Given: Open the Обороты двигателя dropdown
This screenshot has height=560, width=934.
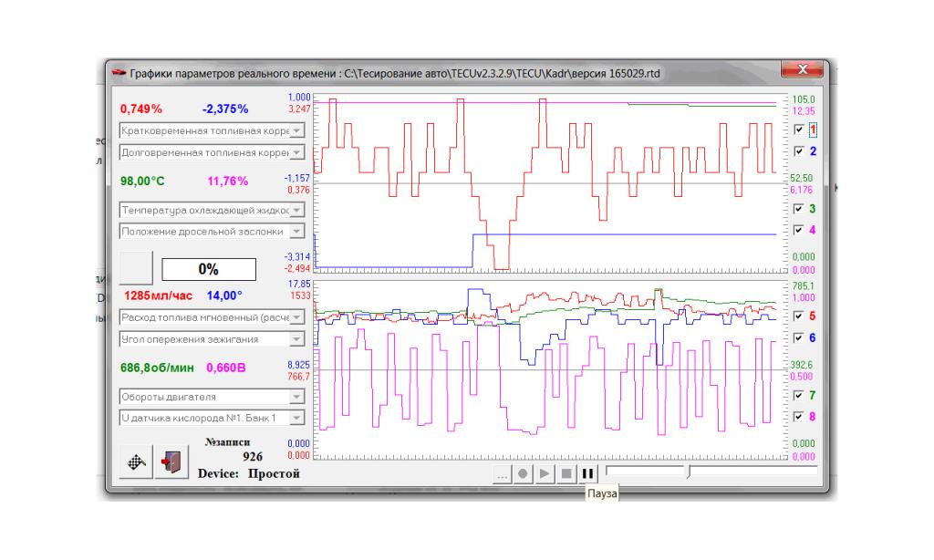Looking at the screenshot, I should pos(296,397).
